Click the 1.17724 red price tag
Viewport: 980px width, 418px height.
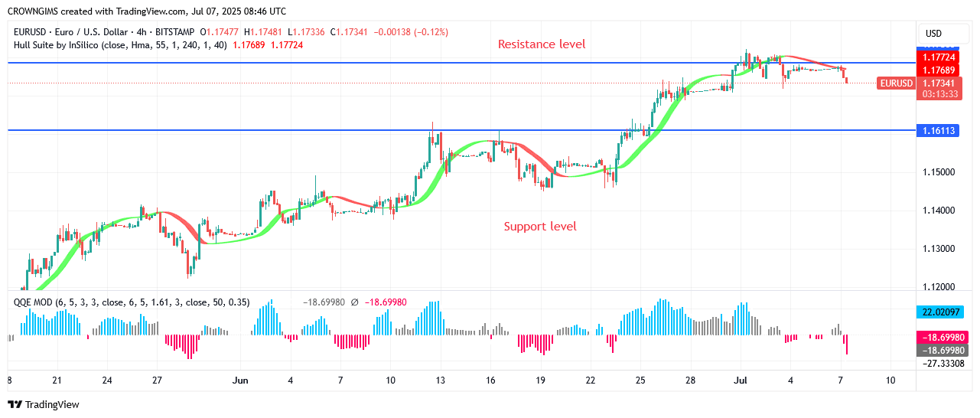pos(938,57)
